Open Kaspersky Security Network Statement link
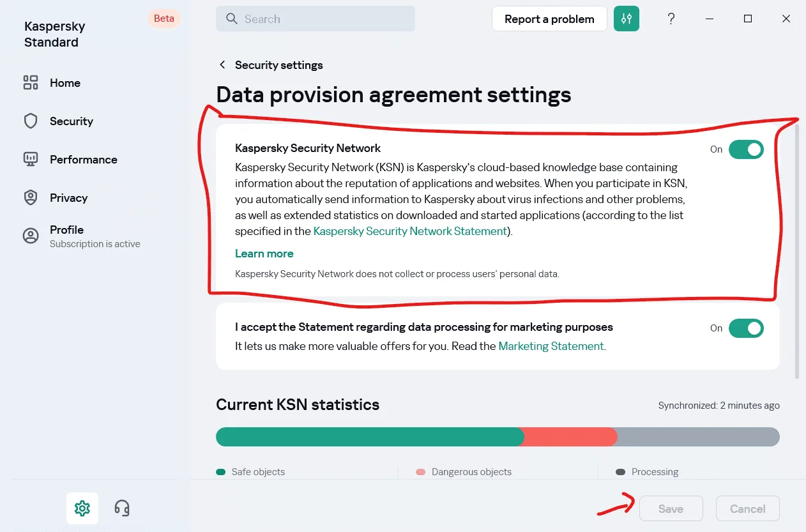This screenshot has height=532, width=806. [410, 231]
